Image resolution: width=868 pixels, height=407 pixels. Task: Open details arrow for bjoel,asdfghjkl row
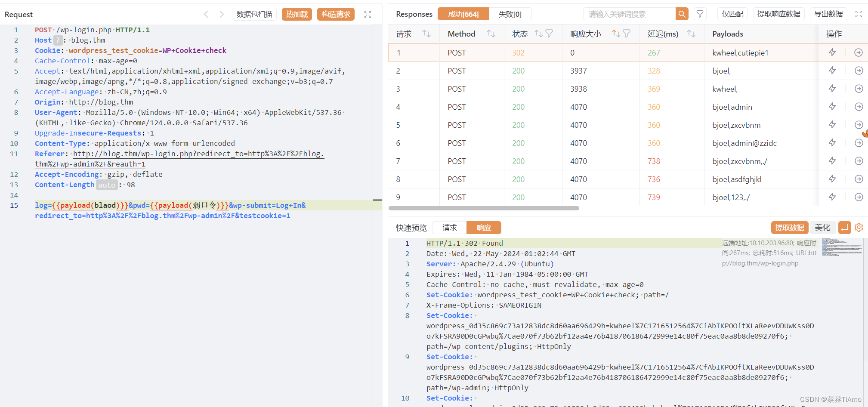[859, 179]
